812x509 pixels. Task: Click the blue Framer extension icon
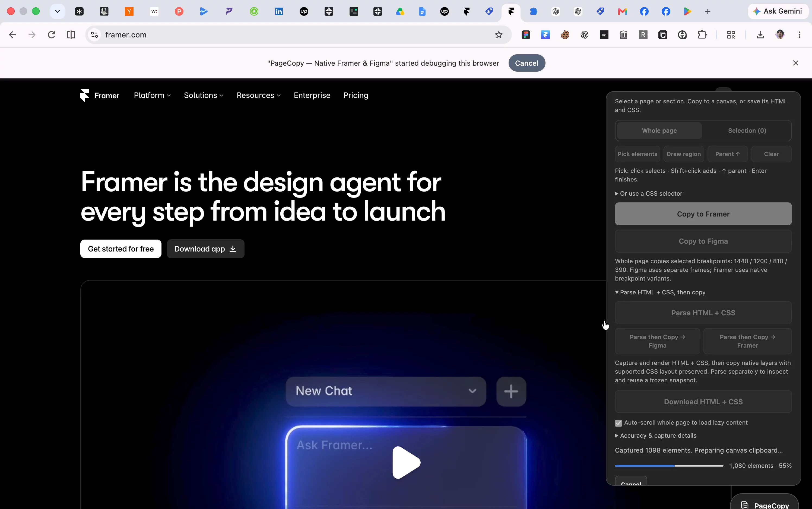point(545,35)
